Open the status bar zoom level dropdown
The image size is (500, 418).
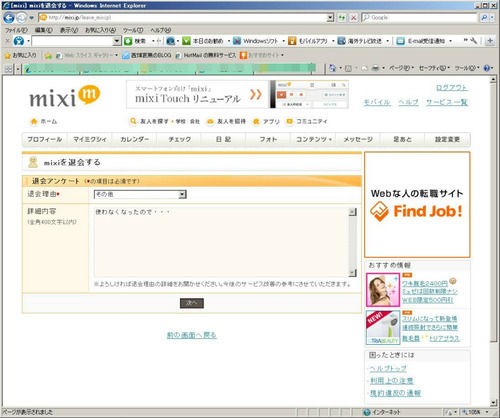pyautogui.click(x=487, y=412)
